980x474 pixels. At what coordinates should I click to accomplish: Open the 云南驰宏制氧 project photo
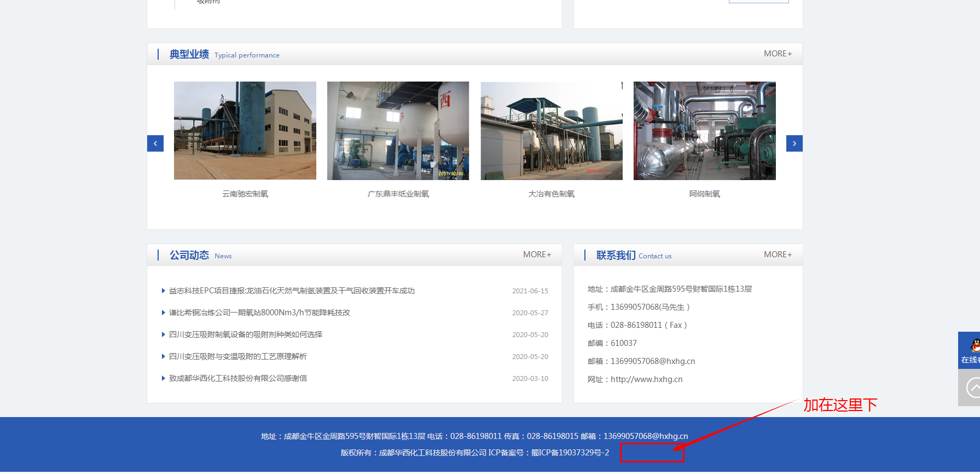[245, 130]
